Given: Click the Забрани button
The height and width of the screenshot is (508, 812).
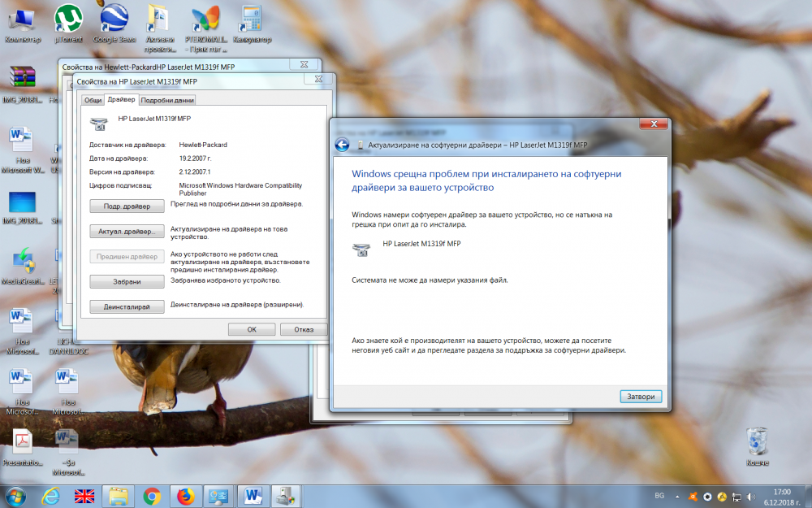Looking at the screenshot, I should (x=127, y=281).
